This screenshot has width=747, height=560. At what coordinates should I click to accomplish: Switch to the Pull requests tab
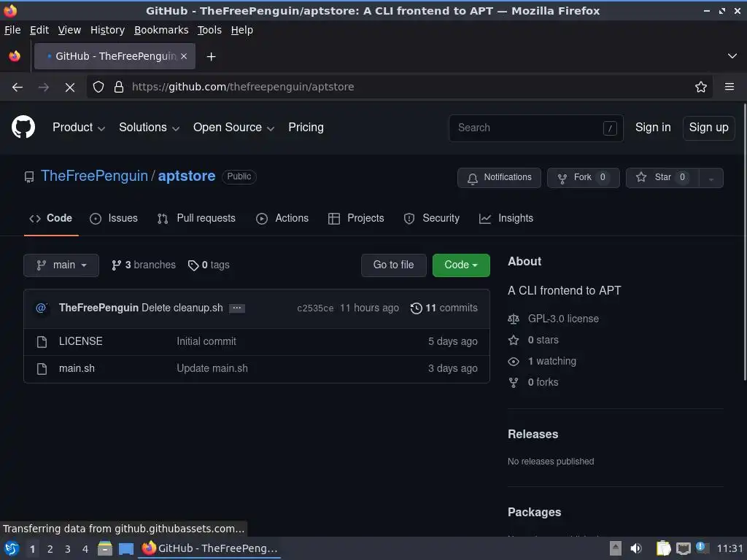click(196, 219)
